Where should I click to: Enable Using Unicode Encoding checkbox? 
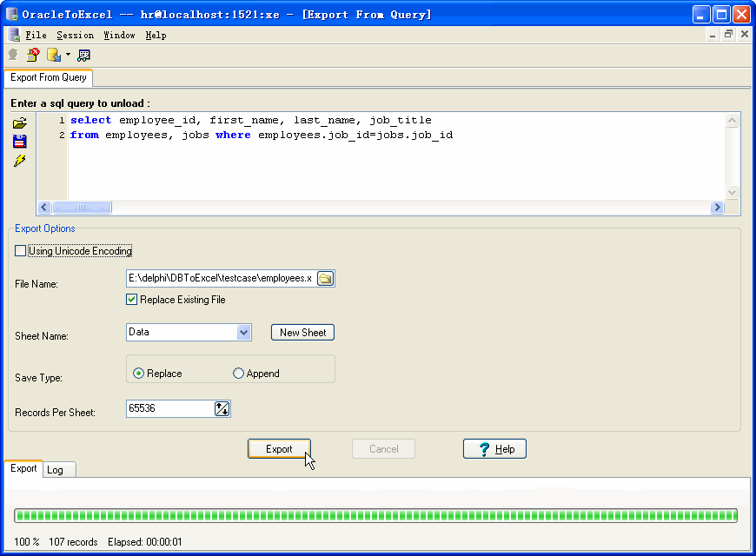(20, 251)
